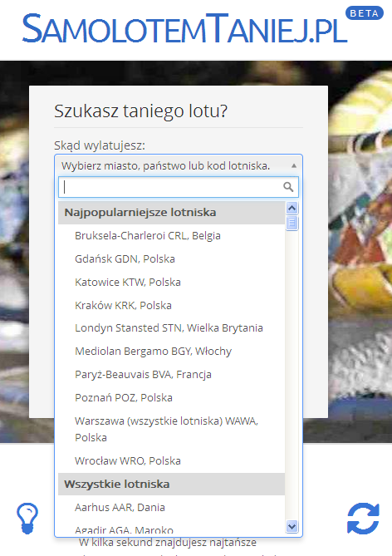Select Aarhus AAR, Dania
Image resolution: width=392 pixels, height=556 pixels.
[172, 508]
